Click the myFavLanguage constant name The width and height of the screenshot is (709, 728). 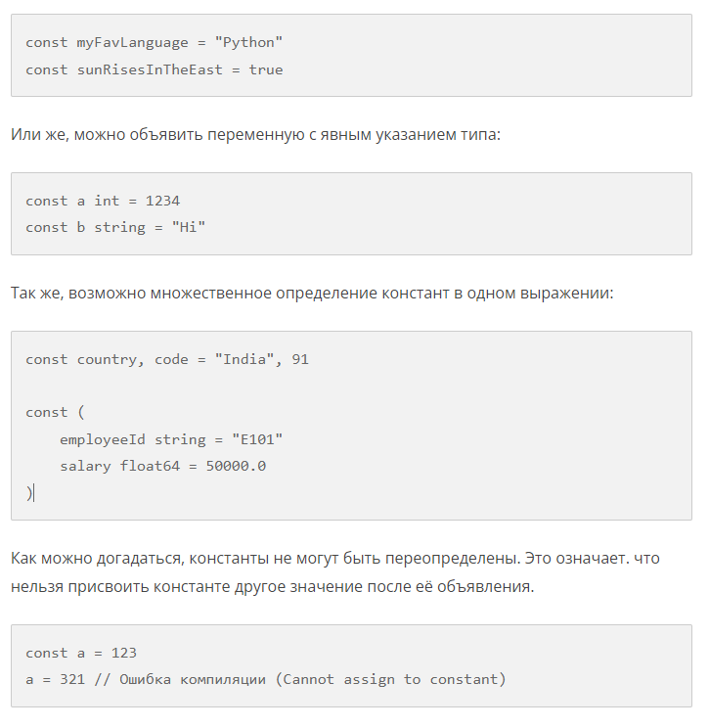(132, 43)
